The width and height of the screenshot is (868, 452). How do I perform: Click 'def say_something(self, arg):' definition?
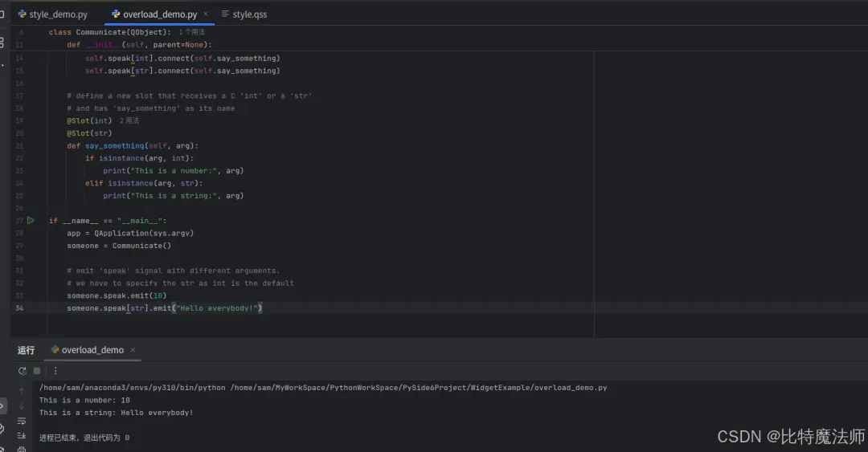click(133, 146)
